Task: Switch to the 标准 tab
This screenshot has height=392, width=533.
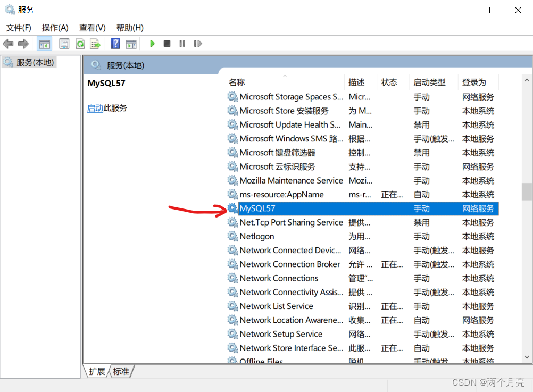Action: [x=121, y=371]
